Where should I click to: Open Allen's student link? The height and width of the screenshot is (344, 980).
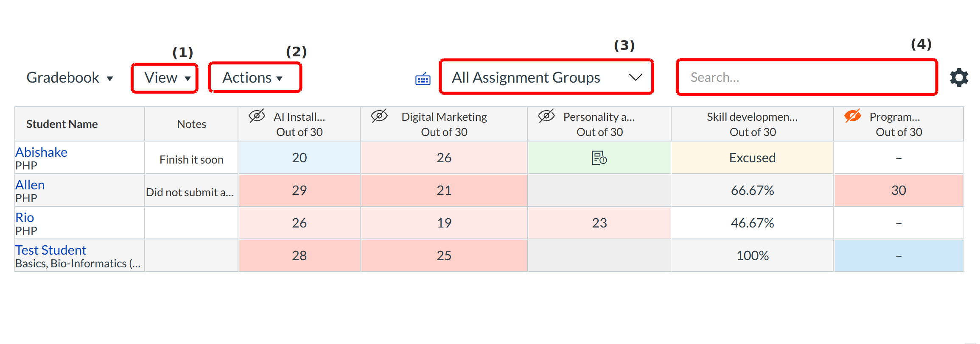pyautogui.click(x=30, y=185)
